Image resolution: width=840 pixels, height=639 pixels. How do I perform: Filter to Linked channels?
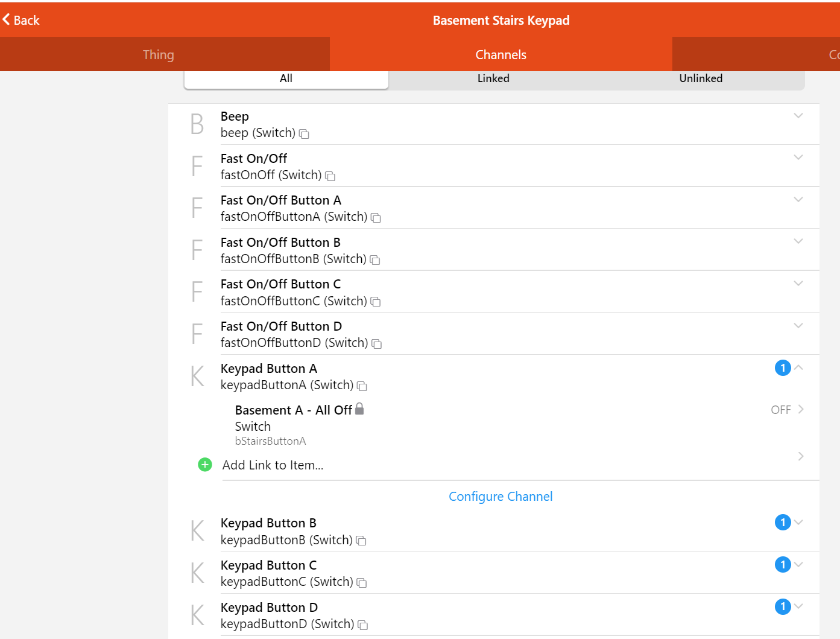(x=493, y=79)
